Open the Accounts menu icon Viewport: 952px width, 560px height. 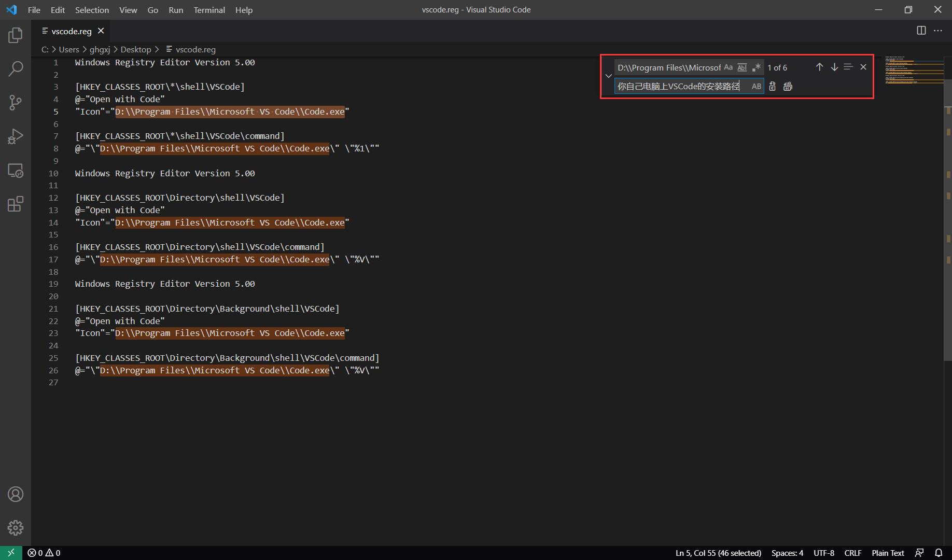tap(16, 494)
